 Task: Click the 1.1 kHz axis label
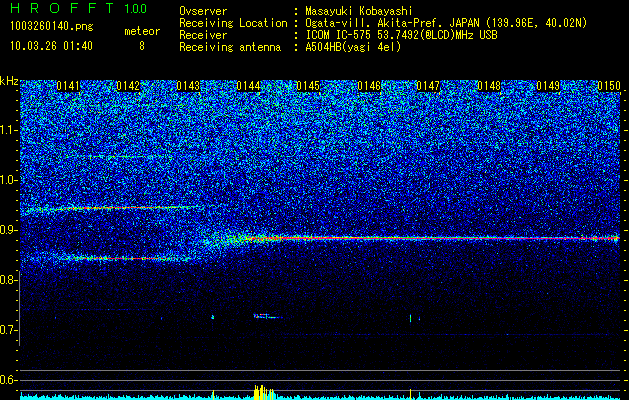coord(8,130)
